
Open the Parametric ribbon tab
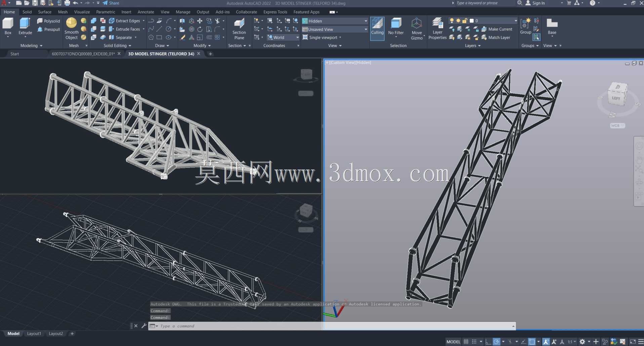click(x=106, y=12)
